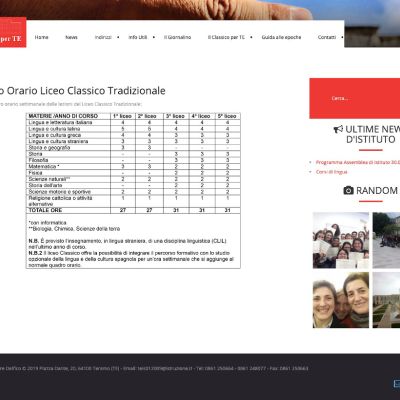Viewport: 400px width, 400px height.
Task: Open the Corsi di lingua link
Action: [x=332, y=172]
